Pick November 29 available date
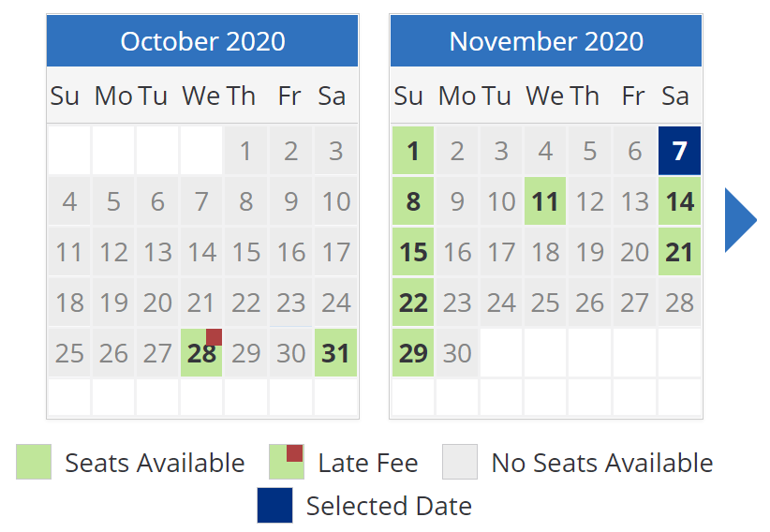This screenshot has width=770, height=532. click(x=413, y=353)
